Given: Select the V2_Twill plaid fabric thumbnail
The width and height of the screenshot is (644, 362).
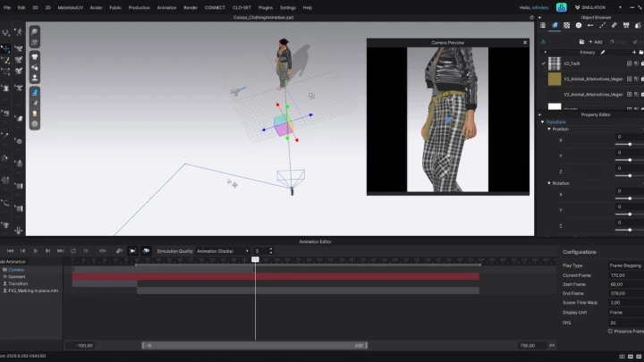Looking at the screenshot, I should (x=555, y=63).
